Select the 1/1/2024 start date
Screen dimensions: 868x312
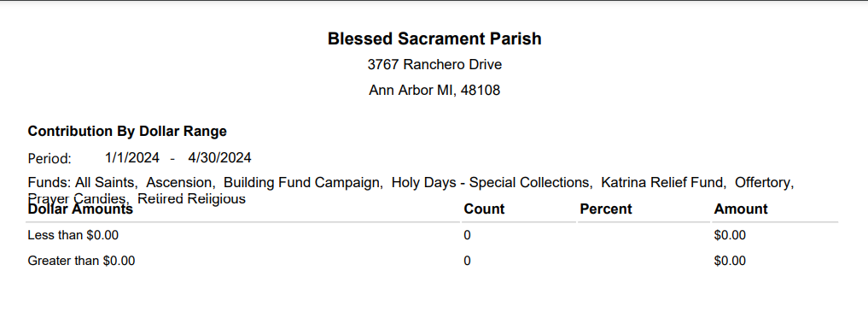tap(132, 158)
